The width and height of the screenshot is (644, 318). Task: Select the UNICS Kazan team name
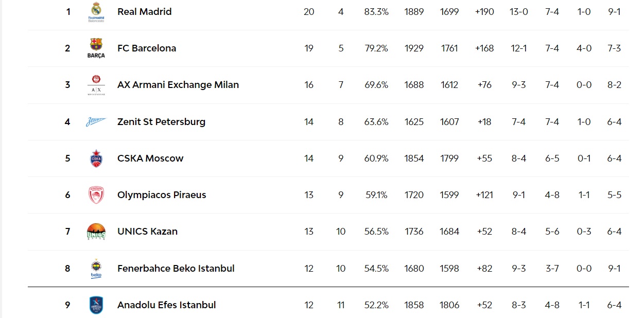pyautogui.click(x=147, y=232)
